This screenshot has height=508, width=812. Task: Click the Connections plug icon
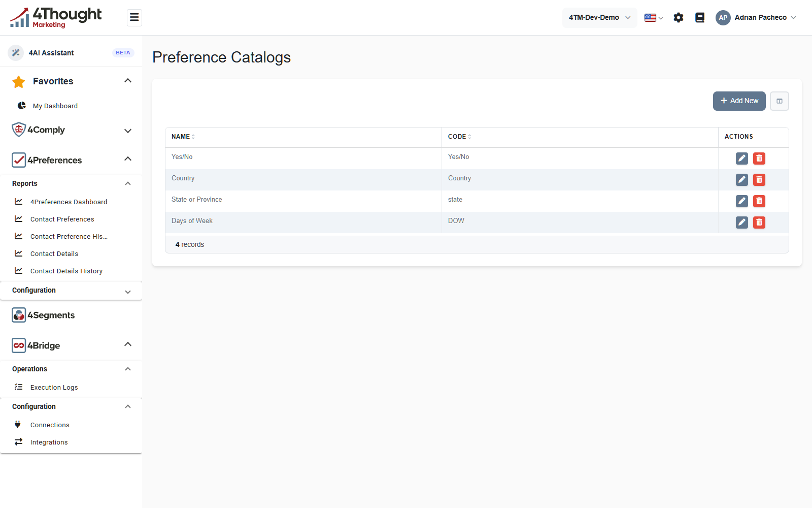(18, 425)
